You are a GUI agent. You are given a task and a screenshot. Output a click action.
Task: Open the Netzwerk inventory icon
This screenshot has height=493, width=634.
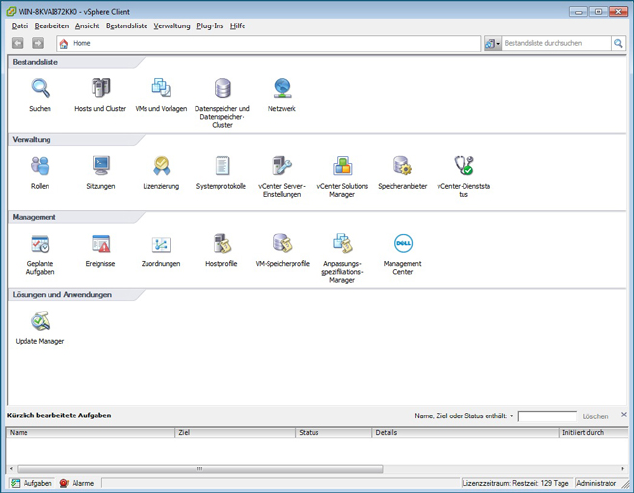click(282, 88)
